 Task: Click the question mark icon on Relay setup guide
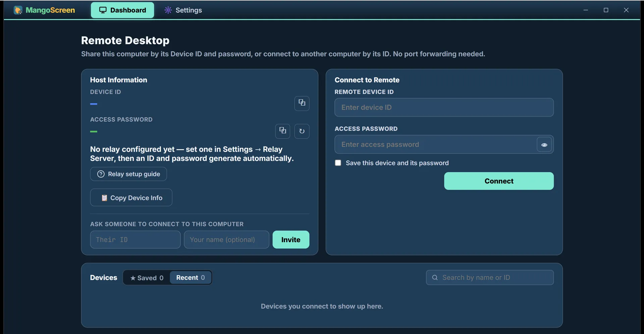(101, 174)
